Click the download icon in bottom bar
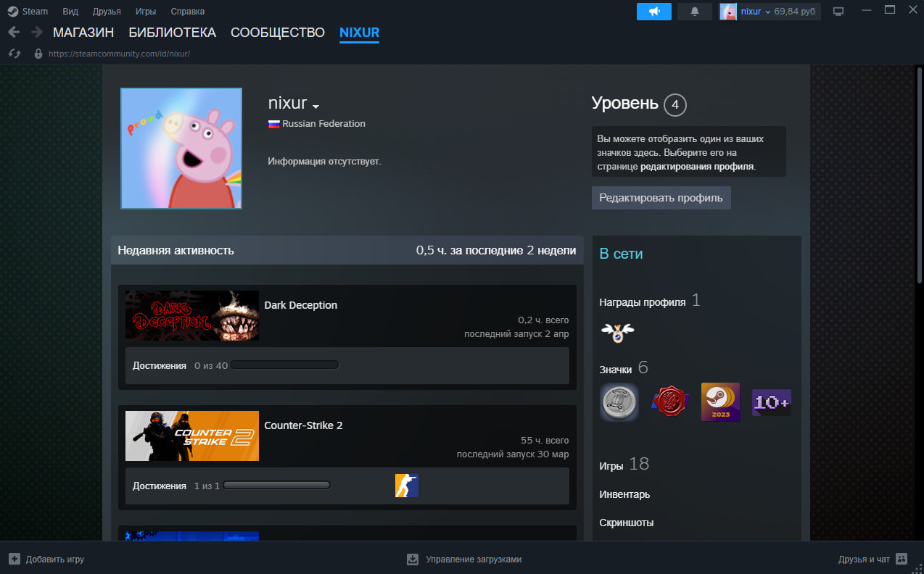 [x=413, y=559]
